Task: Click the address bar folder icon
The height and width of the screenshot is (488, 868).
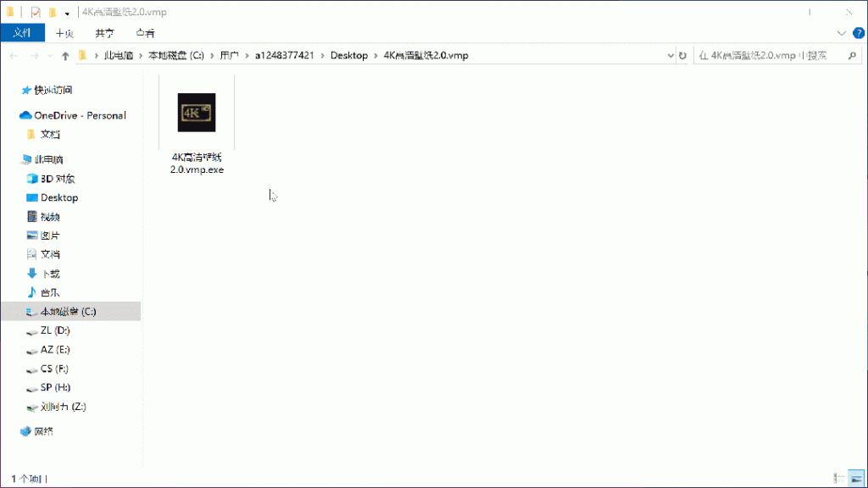Action: point(82,55)
